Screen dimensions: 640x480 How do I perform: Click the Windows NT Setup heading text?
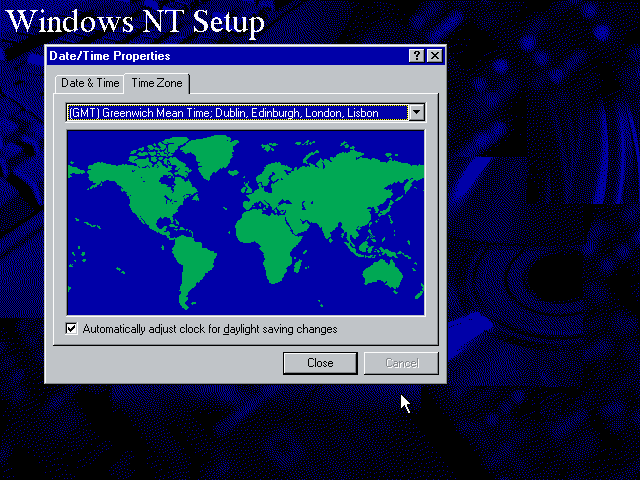[137, 20]
